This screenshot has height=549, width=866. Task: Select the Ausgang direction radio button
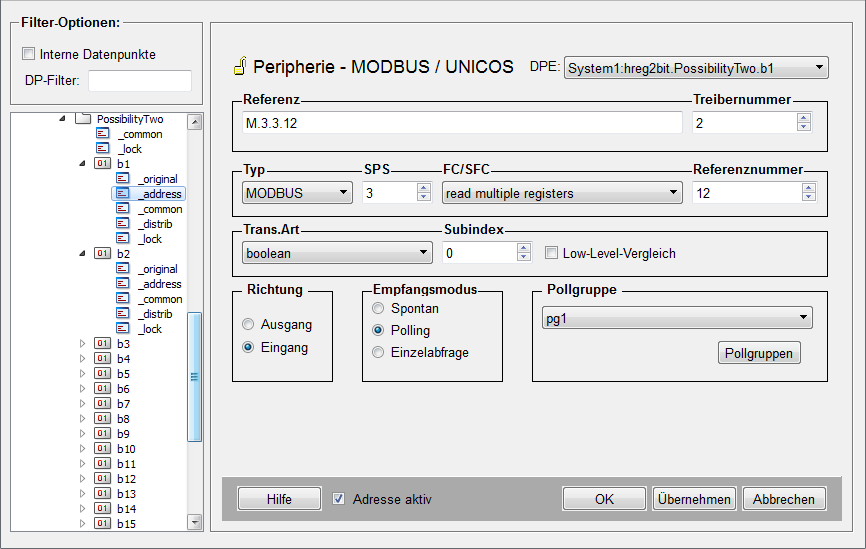(x=248, y=324)
